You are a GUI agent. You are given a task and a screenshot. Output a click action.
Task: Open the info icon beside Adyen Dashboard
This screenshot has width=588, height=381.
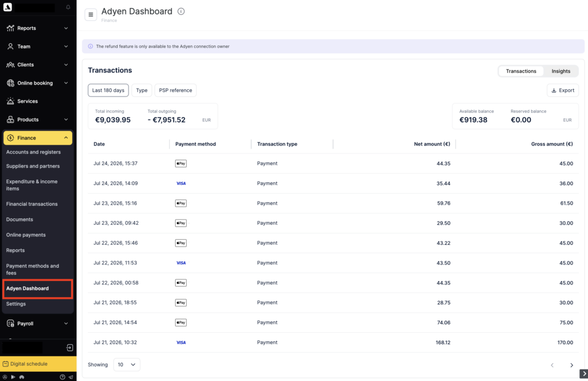181,11
